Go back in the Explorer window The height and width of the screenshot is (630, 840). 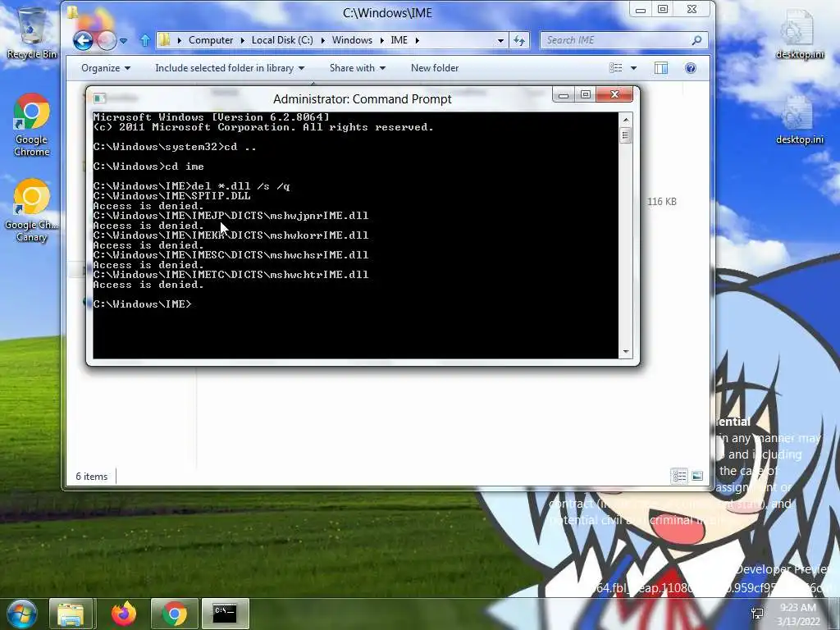[83, 40]
